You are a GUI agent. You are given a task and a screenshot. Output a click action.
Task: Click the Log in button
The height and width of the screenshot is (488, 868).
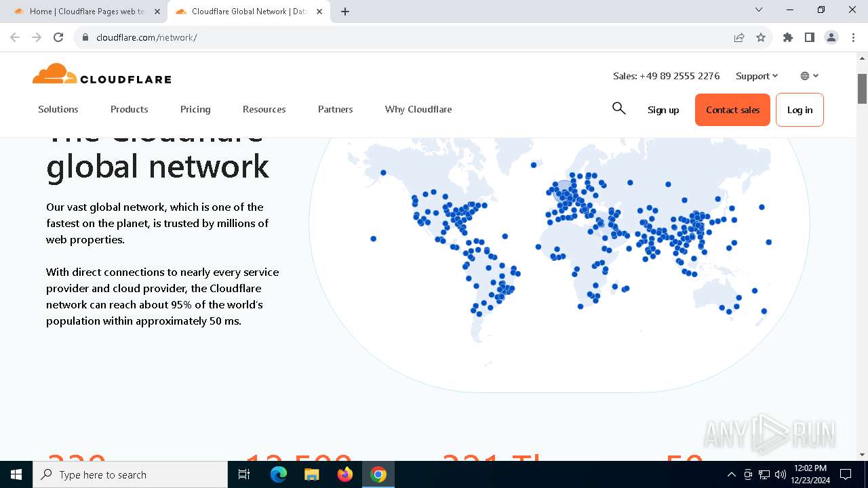coord(800,110)
